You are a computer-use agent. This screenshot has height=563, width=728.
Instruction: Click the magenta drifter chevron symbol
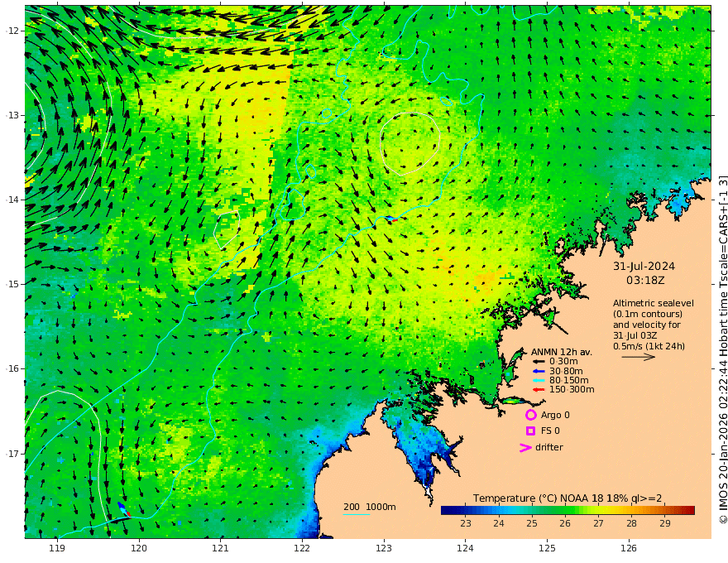click(x=525, y=447)
